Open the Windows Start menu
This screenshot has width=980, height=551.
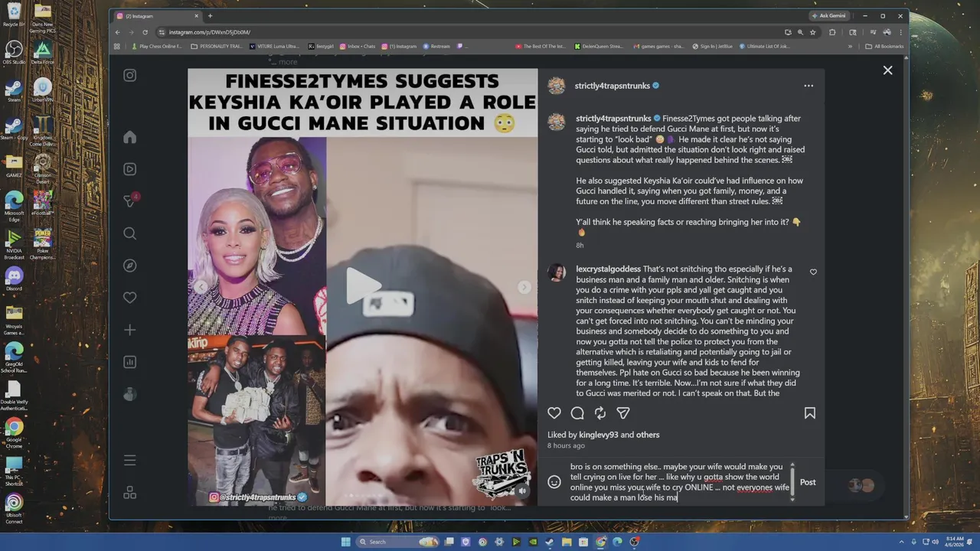point(345,542)
